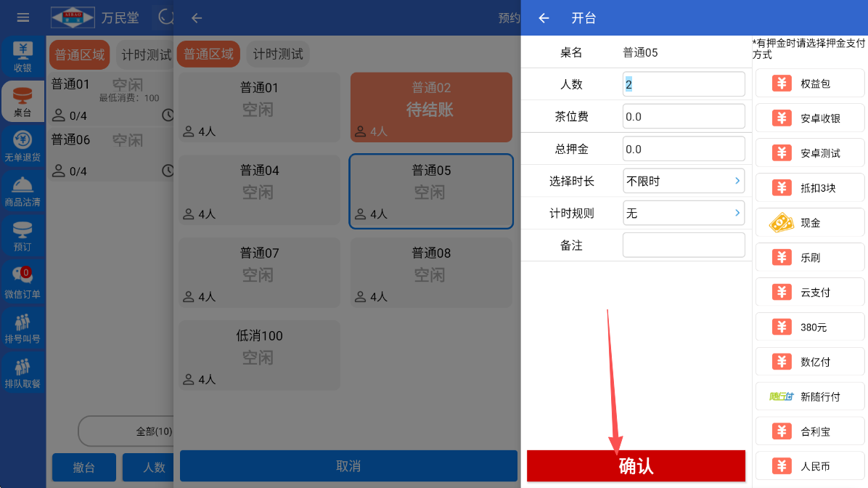This screenshot has width=868, height=488.
Task: Select the 桌台 table sidebar icon
Action: [22, 101]
